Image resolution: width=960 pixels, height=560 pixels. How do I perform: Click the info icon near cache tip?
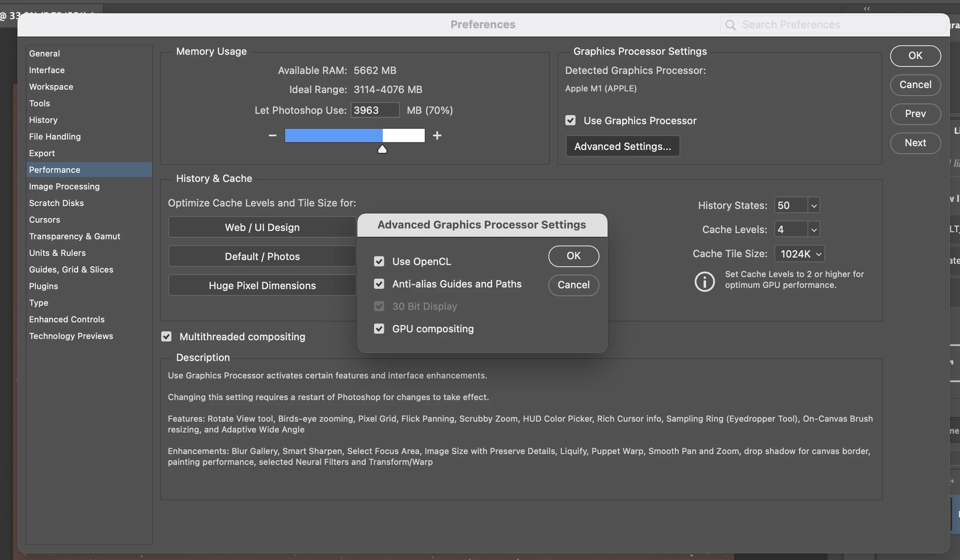click(x=704, y=282)
